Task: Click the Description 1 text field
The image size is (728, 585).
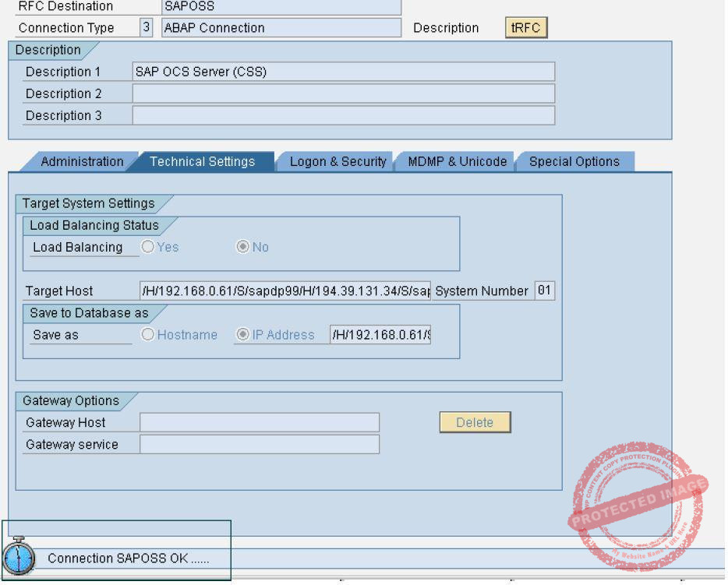Action: coord(343,72)
